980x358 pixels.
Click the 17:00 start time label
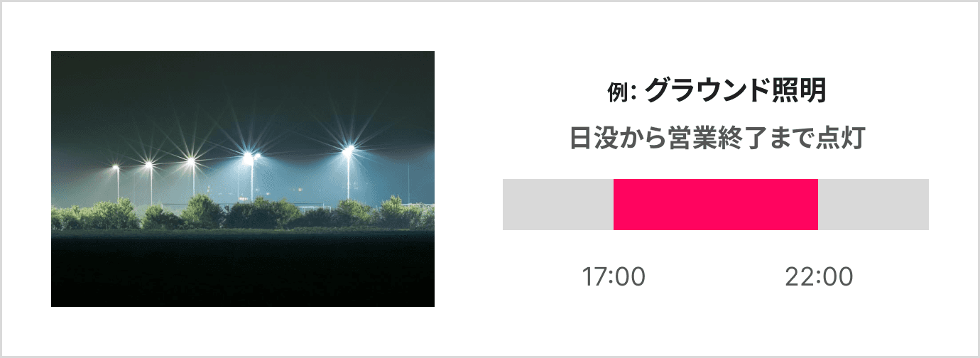614,277
